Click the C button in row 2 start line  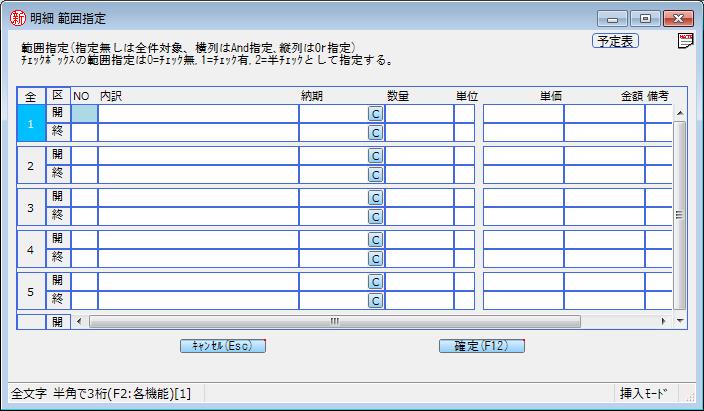pos(376,156)
